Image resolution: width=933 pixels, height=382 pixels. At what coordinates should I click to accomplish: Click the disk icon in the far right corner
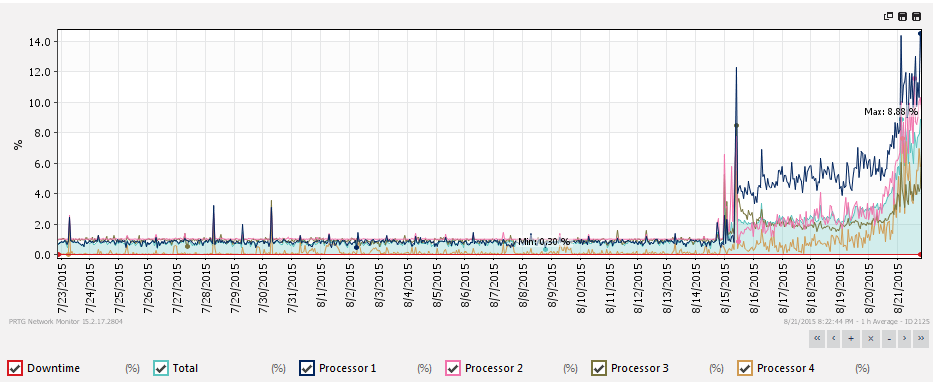click(916, 16)
